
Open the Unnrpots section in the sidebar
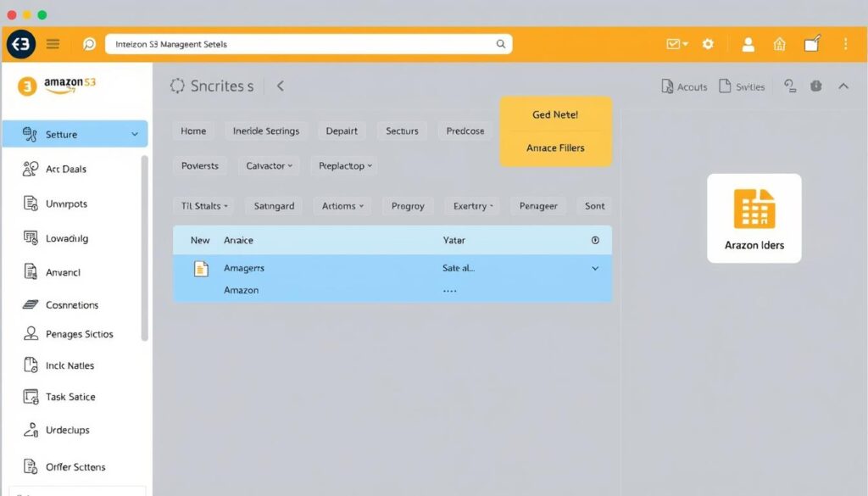click(30, 203)
